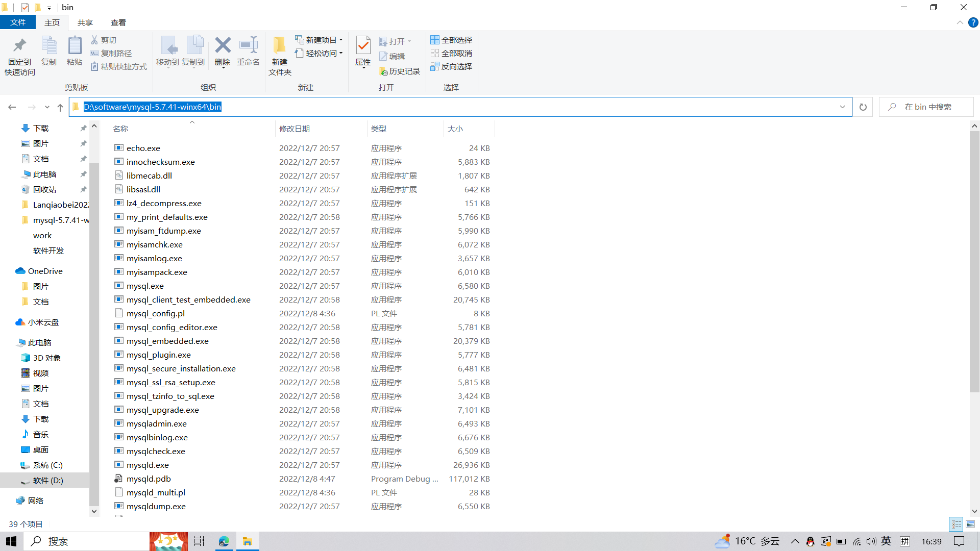
Task: Click the taskbar search box
Action: [87, 541]
